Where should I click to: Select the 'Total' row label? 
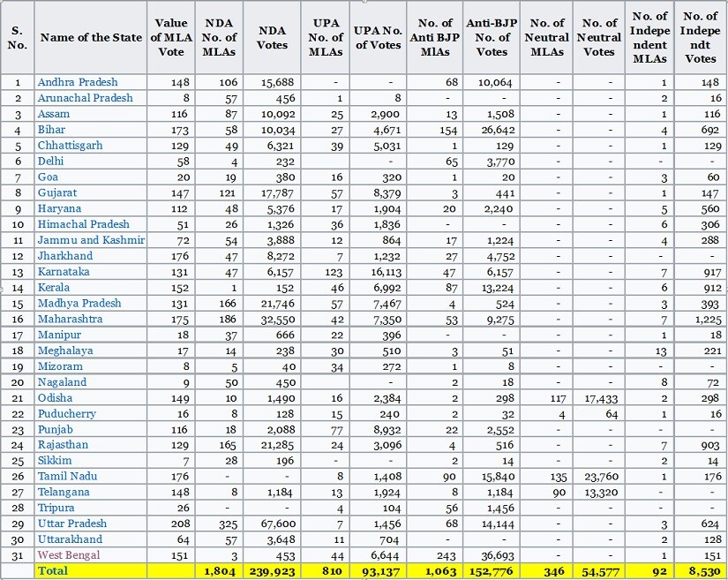52,571
